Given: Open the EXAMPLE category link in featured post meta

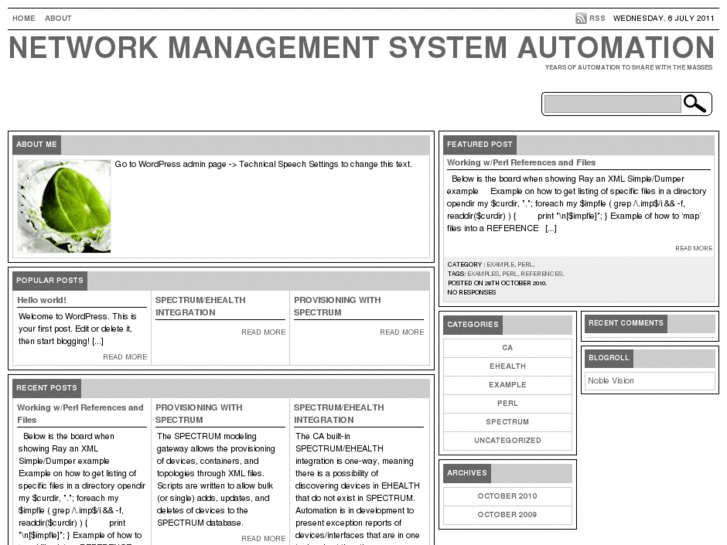Looking at the screenshot, I should pos(500,264).
